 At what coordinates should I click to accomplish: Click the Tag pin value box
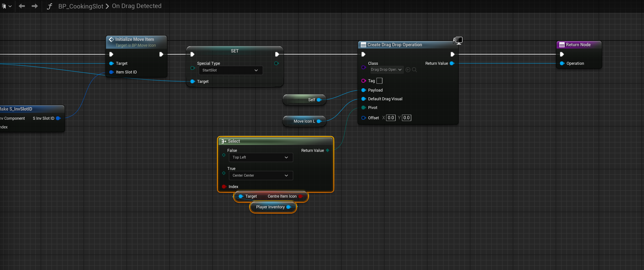tap(379, 81)
